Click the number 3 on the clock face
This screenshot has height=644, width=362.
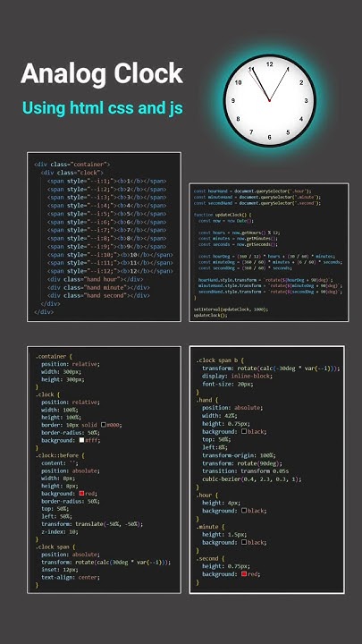pos(306,100)
